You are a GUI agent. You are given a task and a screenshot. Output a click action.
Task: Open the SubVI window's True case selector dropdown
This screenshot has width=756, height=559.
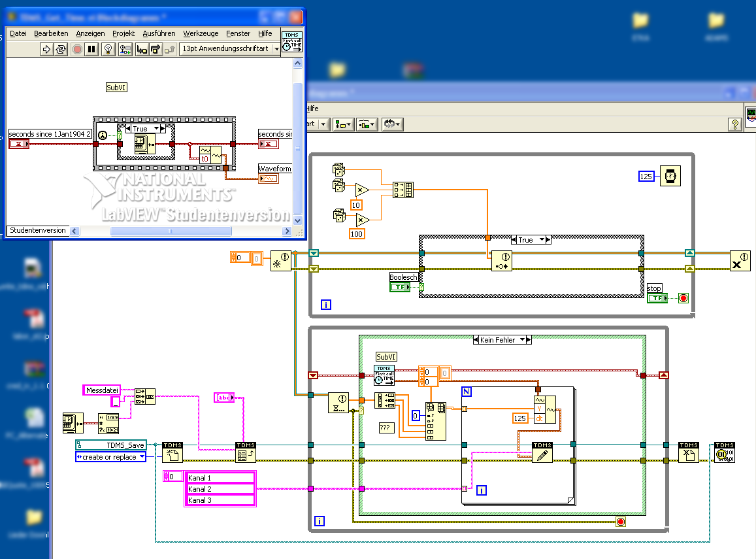(x=157, y=129)
